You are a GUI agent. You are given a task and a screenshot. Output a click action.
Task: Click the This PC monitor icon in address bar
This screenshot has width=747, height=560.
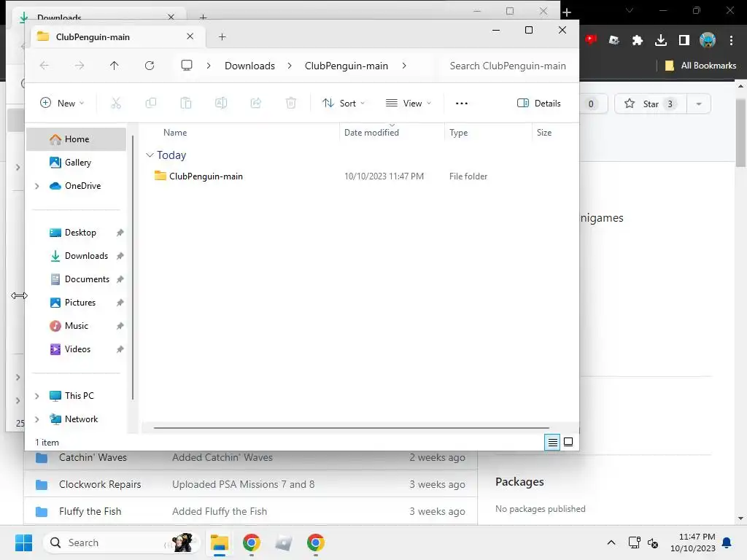click(187, 65)
